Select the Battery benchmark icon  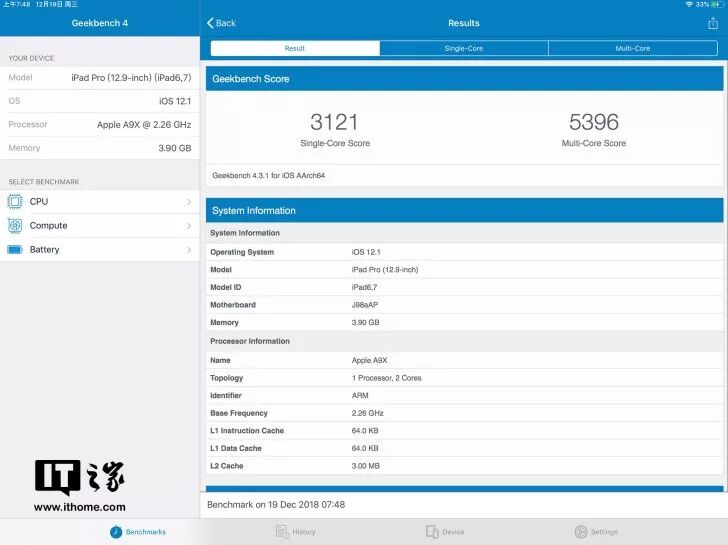pyautogui.click(x=15, y=250)
